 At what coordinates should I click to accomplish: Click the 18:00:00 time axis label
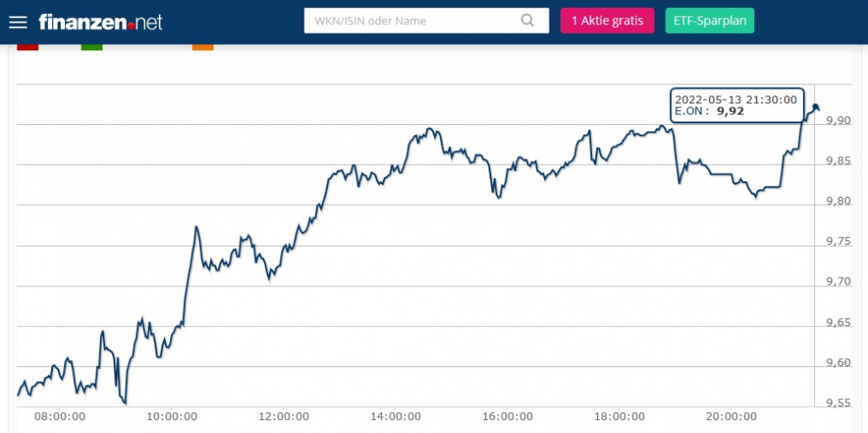point(618,417)
